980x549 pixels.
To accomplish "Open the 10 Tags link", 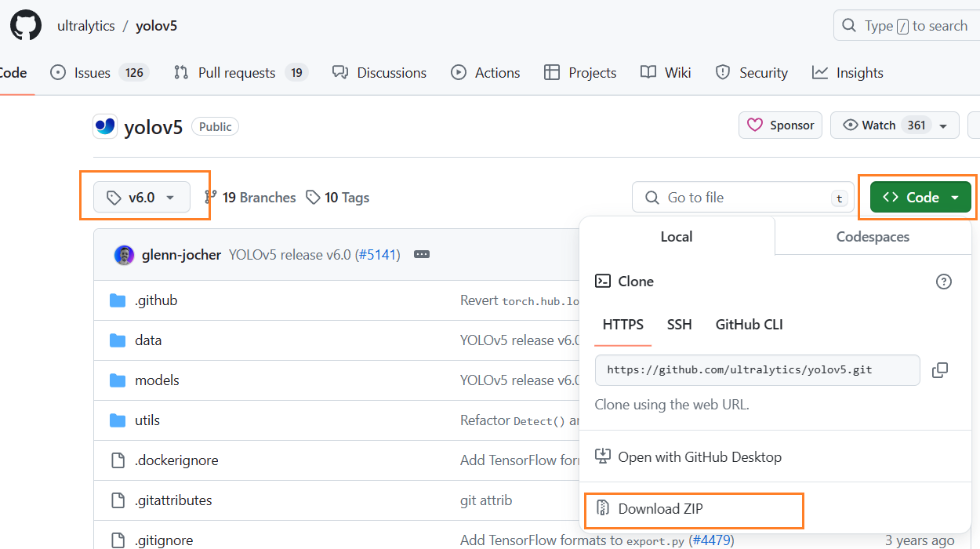I will (x=338, y=198).
